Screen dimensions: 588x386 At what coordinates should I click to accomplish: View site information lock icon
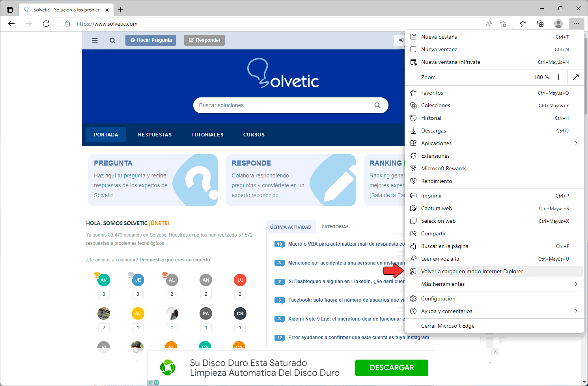tap(67, 24)
